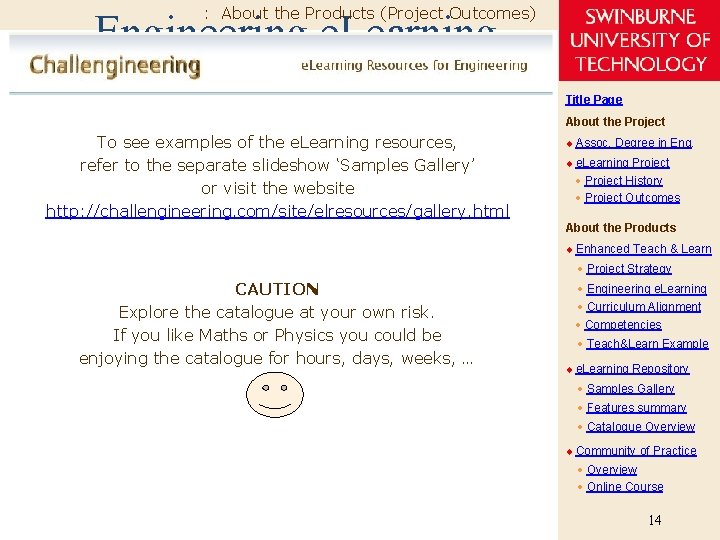Viewport: 720px width, 540px height.
Task: Go to Project Strategy link
Action: tap(629, 269)
